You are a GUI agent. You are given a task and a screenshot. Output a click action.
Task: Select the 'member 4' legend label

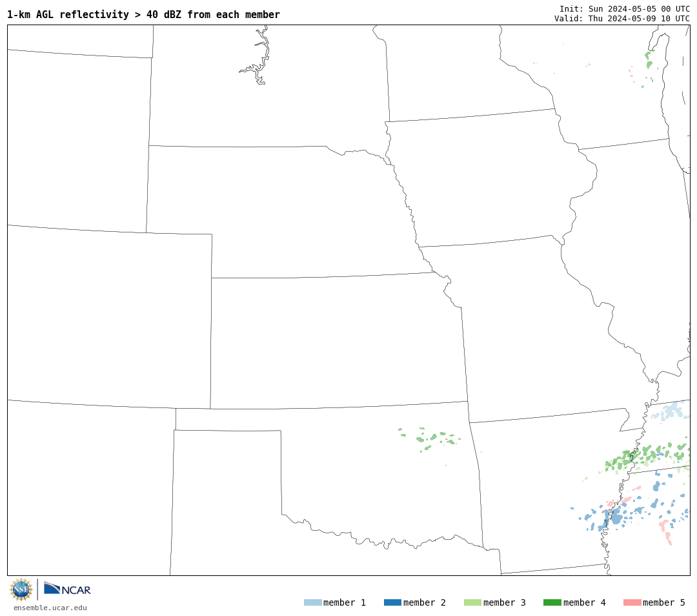click(585, 602)
